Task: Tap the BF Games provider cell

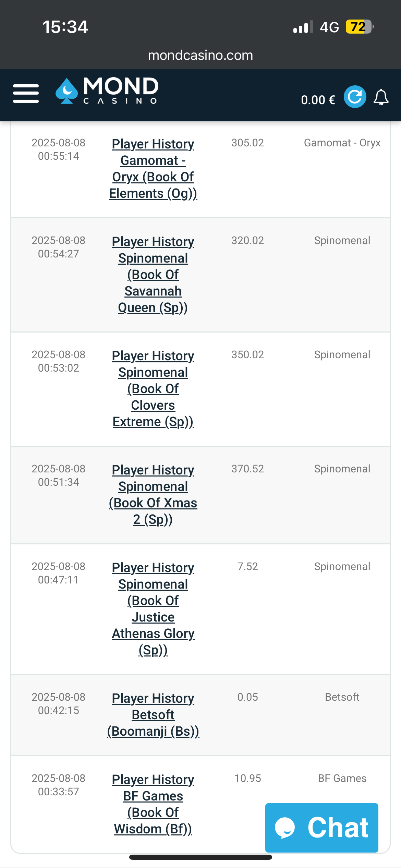Action: [x=342, y=779]
